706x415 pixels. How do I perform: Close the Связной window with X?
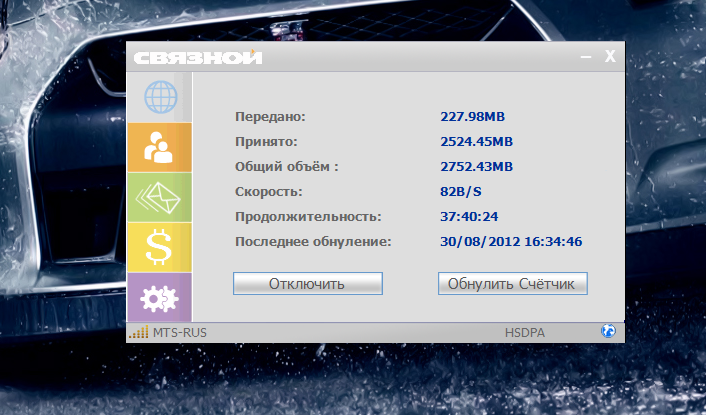[610, 56]
